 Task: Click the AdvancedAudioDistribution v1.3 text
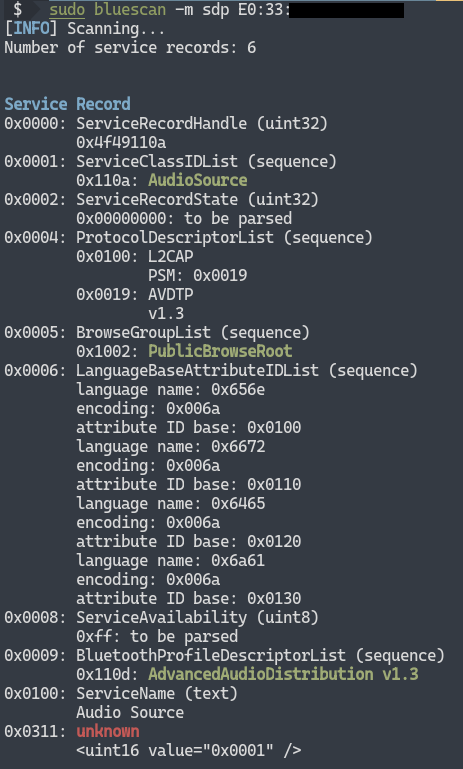click(283, 674)
